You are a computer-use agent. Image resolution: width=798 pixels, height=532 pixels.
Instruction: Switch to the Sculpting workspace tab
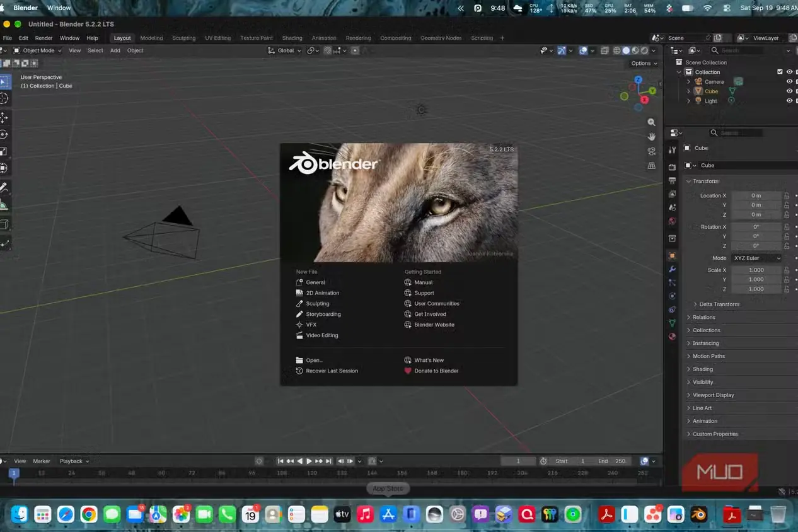184,38
